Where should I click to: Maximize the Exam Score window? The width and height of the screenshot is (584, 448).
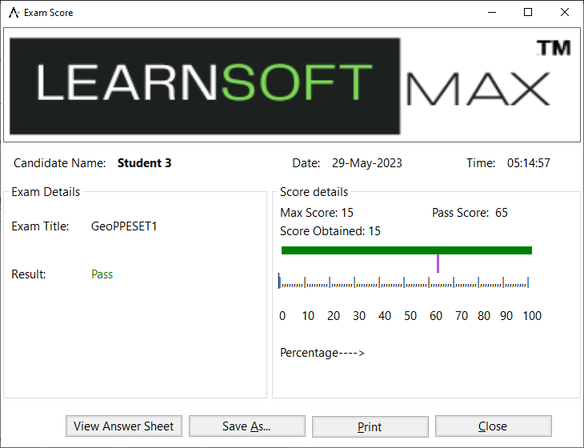pyautogui.click(x=528, y=12)
